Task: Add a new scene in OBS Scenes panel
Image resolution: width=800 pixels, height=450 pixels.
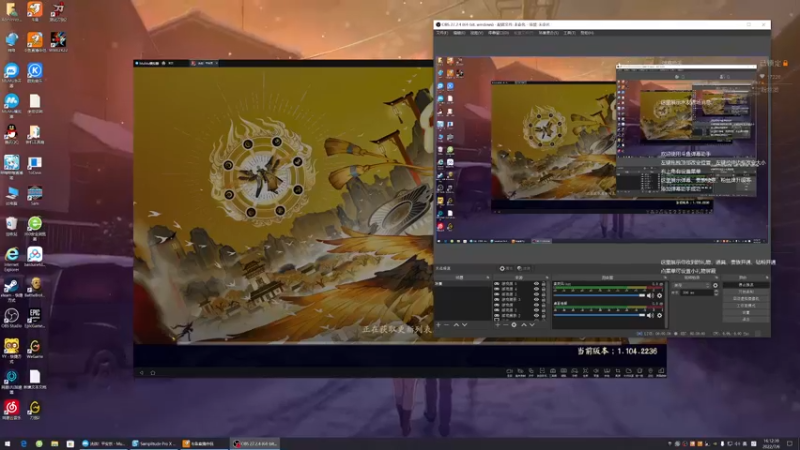Action: pyautogui.click(x=438, y=325)
